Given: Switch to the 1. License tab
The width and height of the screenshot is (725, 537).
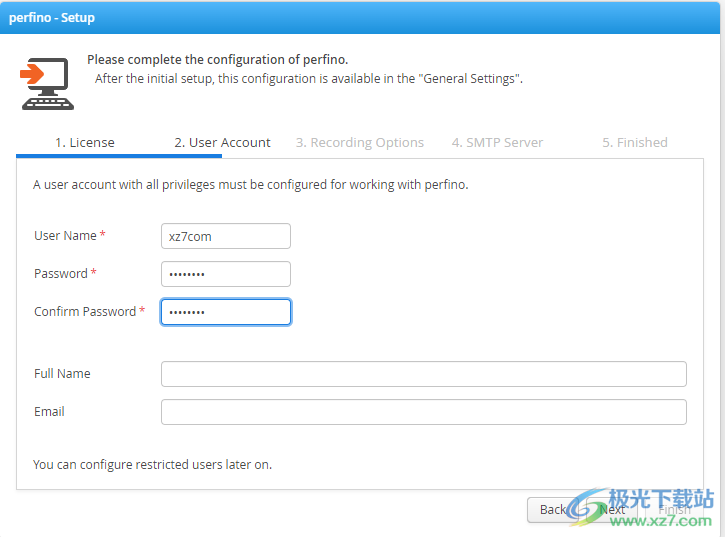Looking at the screenshot, I should pos(85,142).
